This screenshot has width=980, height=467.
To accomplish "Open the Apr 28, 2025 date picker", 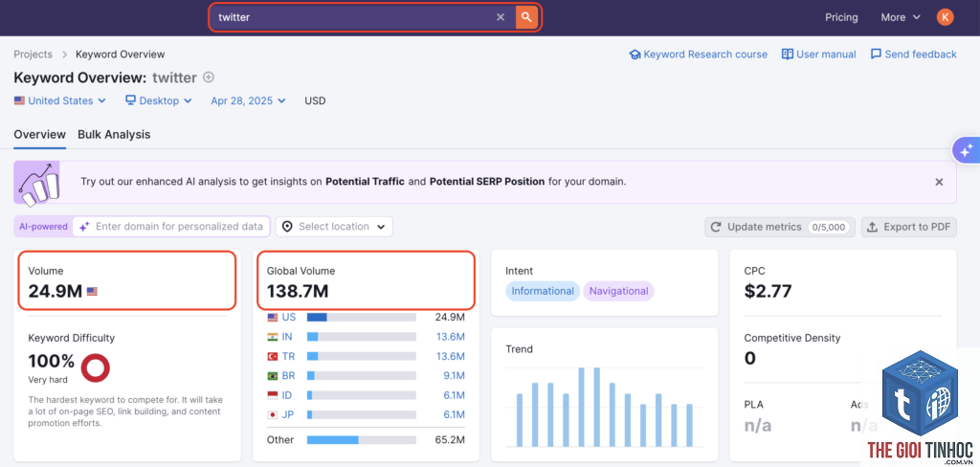I will (248, 100).
